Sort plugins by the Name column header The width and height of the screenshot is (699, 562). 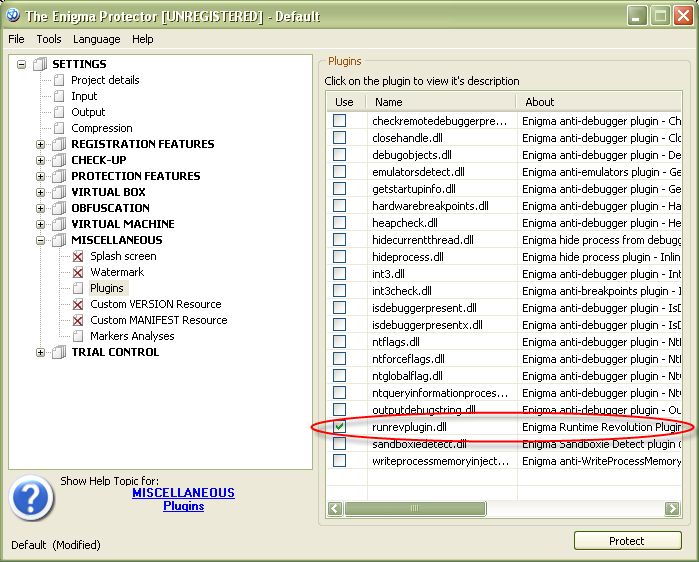(441, 102)
